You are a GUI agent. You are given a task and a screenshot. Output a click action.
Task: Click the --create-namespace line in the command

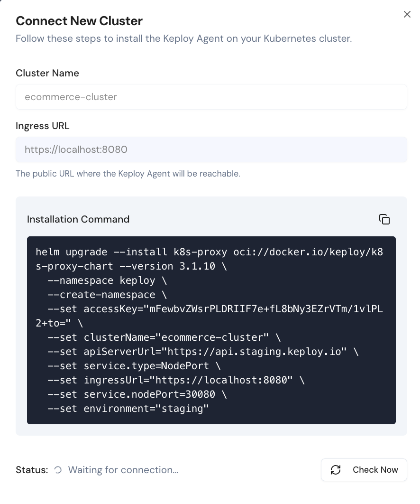[107, 295]
